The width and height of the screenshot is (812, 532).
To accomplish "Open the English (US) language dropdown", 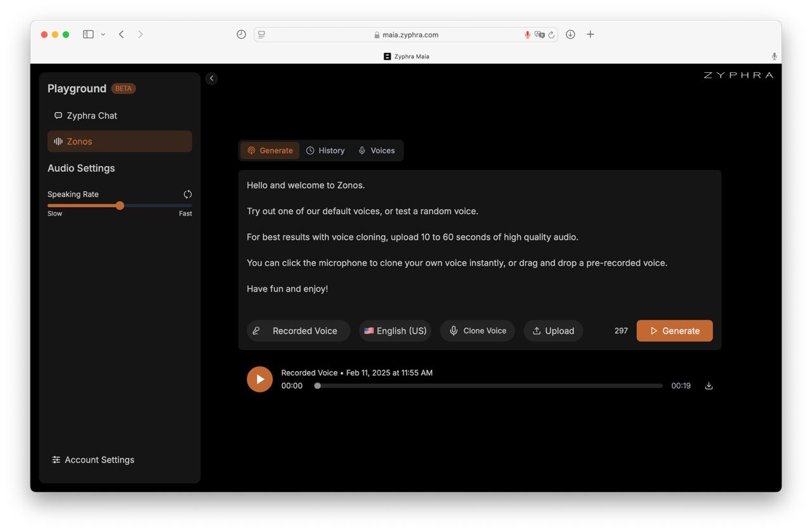I will (395, 331).
